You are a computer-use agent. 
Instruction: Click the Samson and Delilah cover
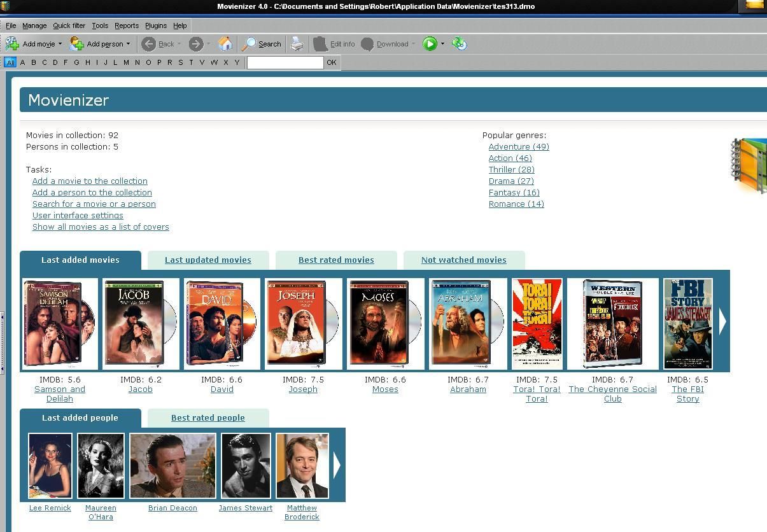click(x=60, y=323)
